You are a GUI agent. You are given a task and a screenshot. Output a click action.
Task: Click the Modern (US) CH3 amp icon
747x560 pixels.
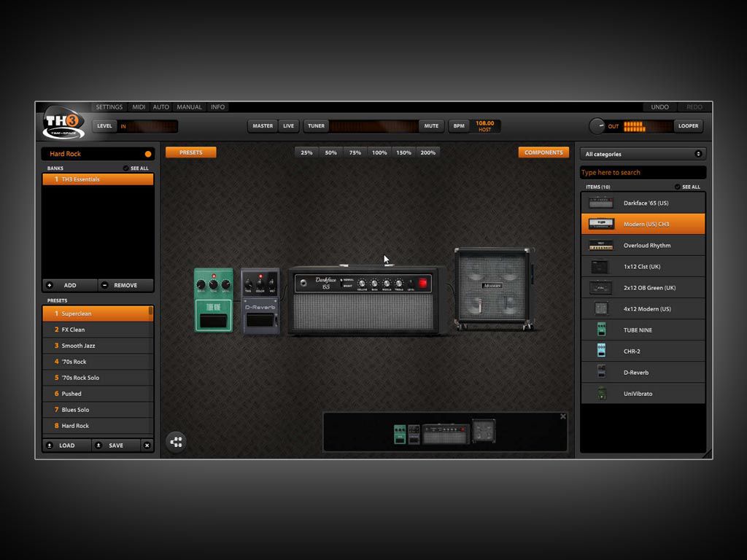point(601,224)
